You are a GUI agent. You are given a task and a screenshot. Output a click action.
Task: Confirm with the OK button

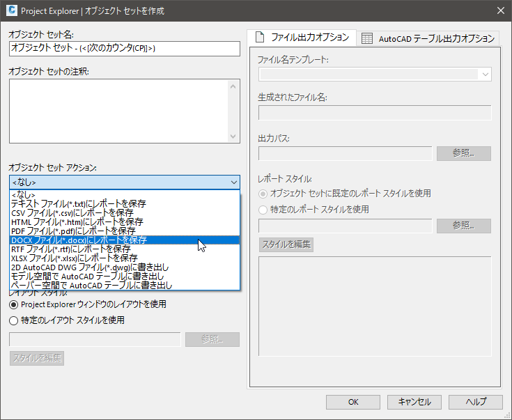[353, 402]
